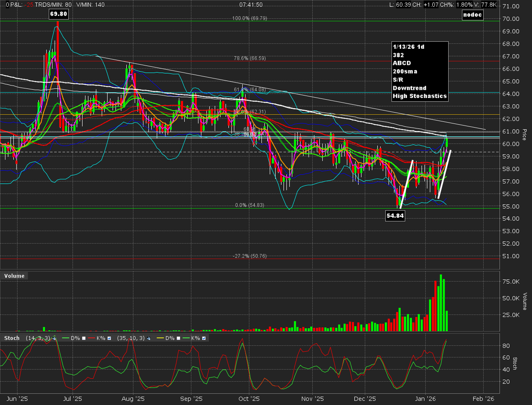Click the 07:41:50 clock display
532x405 pixels.
coord(251,5)
